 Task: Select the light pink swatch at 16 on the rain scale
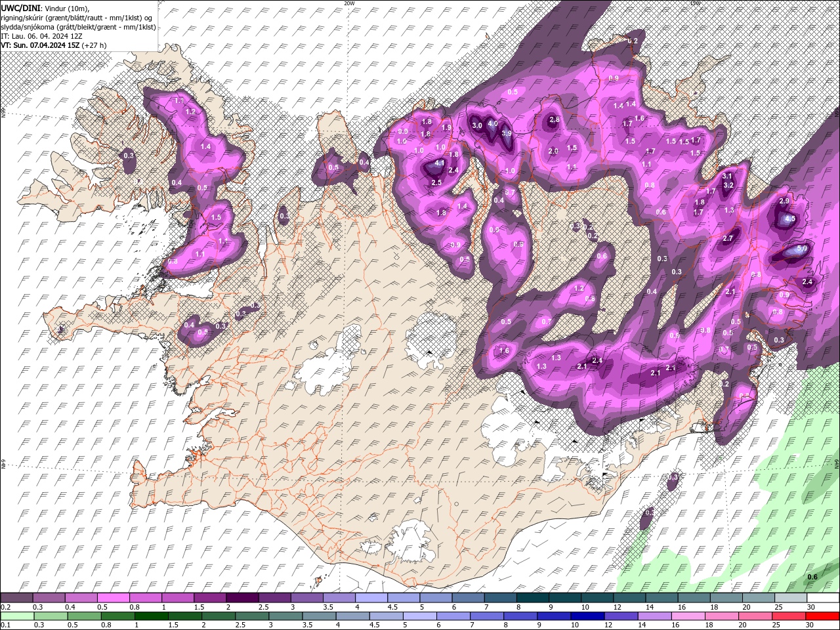tap(688, 616)
